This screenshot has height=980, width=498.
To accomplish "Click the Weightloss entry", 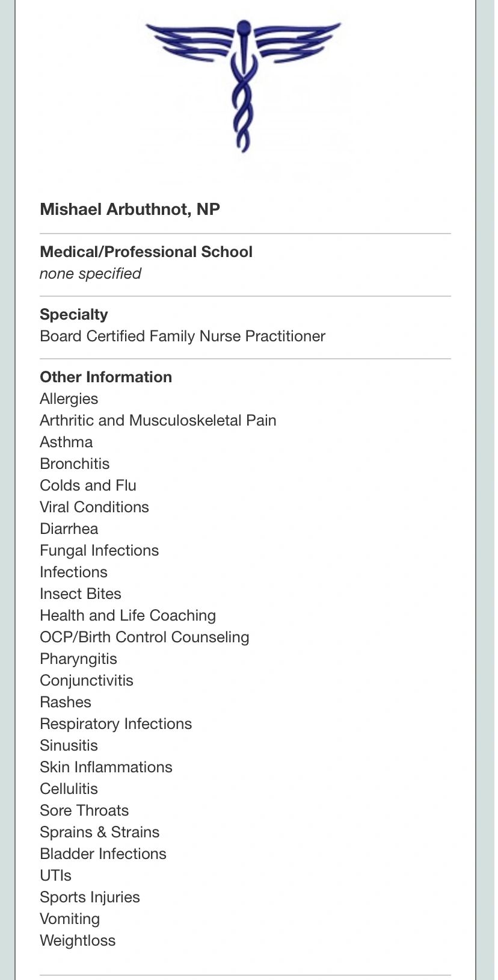I will tap(78, 940).
